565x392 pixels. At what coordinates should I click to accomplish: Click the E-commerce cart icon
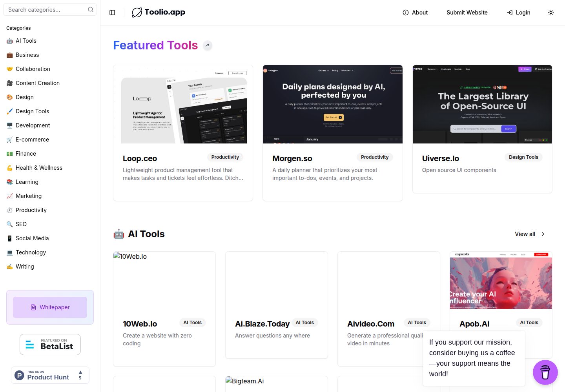[10, 140]
